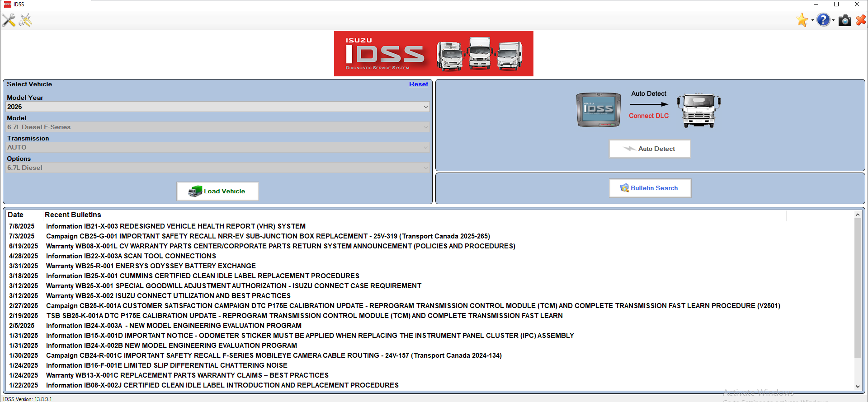Click the yellow star favorites icon
This screenshot has width=868, height=402.
coord(802,20)
